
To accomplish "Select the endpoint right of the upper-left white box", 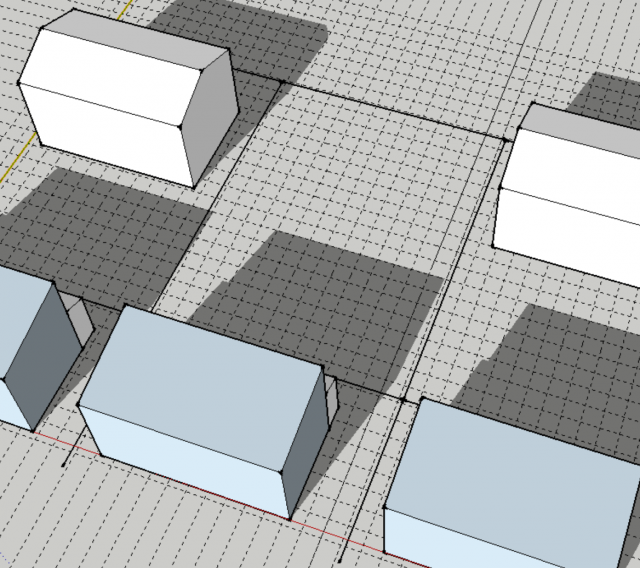I will 281,81.
